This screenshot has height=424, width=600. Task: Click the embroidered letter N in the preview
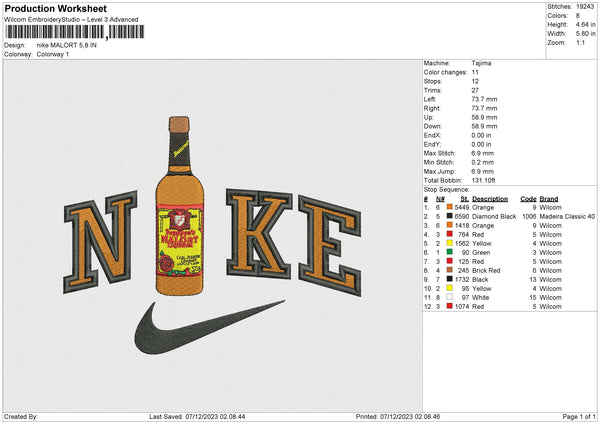coord(101,242)
